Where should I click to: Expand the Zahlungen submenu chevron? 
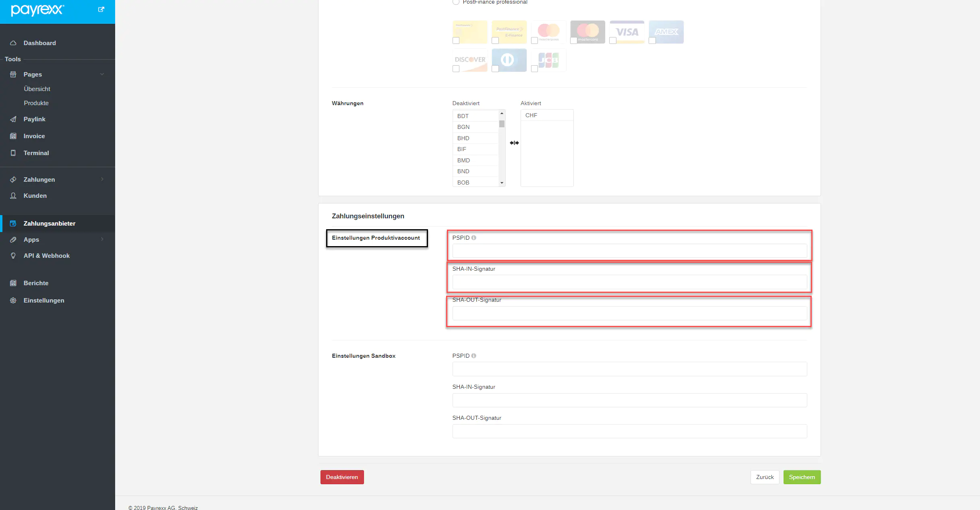point(102,179)
